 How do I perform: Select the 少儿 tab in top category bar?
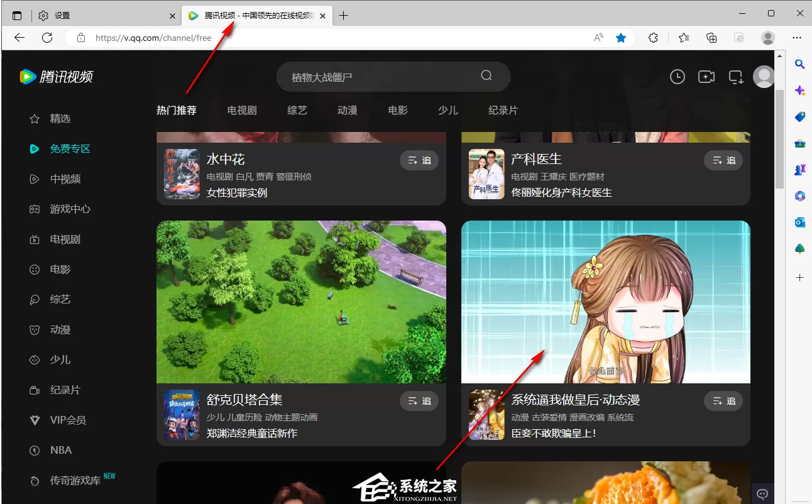coord(448,111)
